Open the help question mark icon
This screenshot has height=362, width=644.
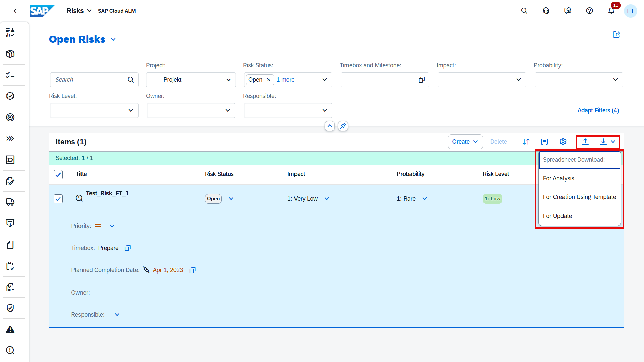point(589,11)
